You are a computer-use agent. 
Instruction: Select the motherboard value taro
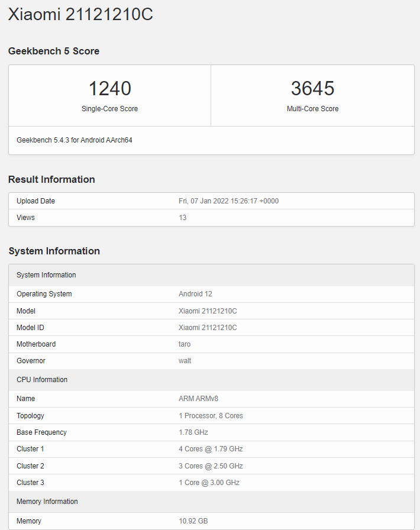pyautogui.click(x=185, y=344)
